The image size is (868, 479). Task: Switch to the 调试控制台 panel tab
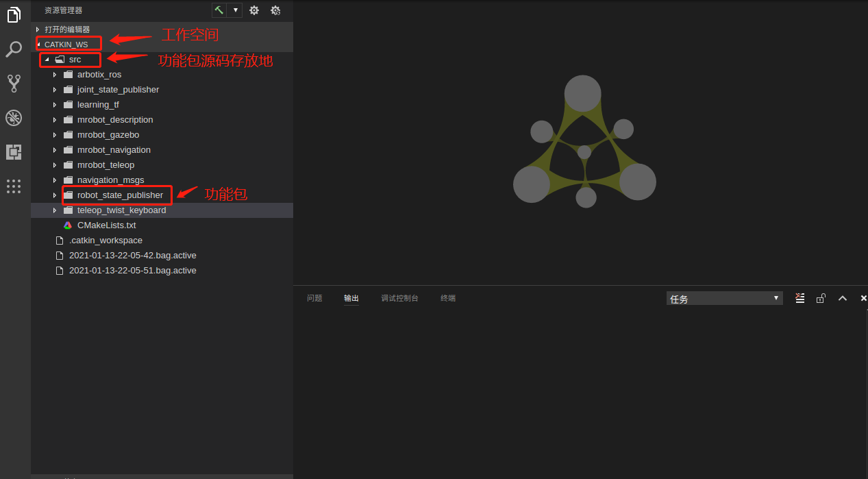[x=399, y=297]
